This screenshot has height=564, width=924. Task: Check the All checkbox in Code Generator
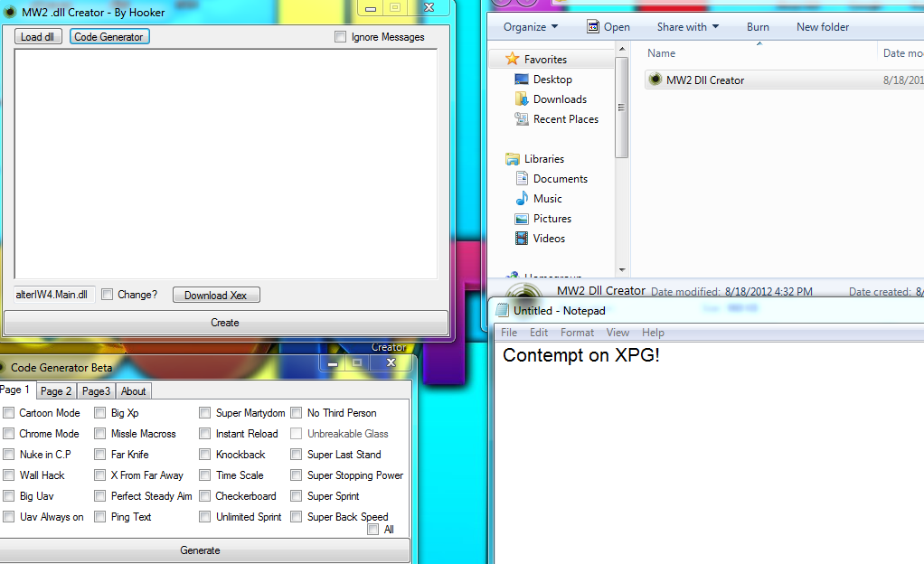click(373, 530)
